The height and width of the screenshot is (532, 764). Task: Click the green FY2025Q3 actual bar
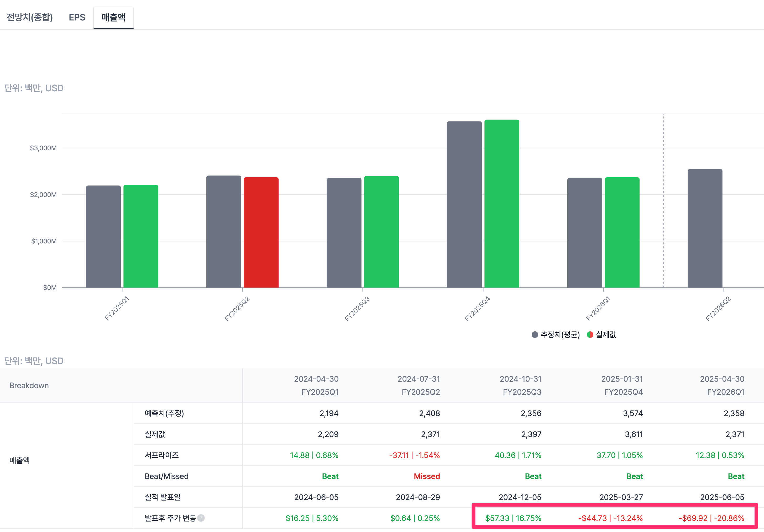coord(381,232)
